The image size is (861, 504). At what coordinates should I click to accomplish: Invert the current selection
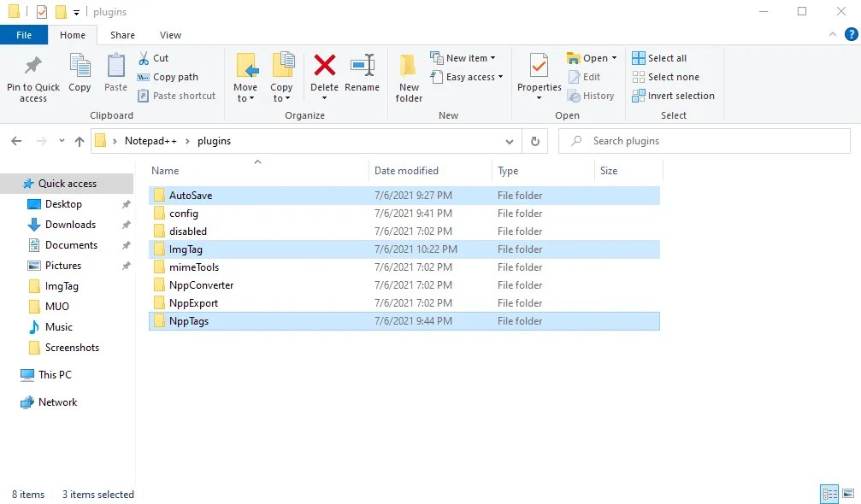point(673,96)
